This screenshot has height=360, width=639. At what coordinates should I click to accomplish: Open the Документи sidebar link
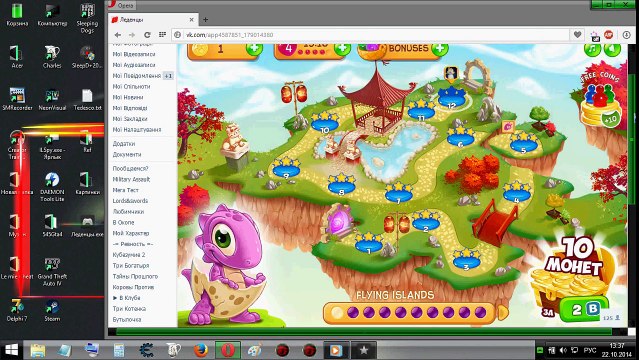coord(127,155)
